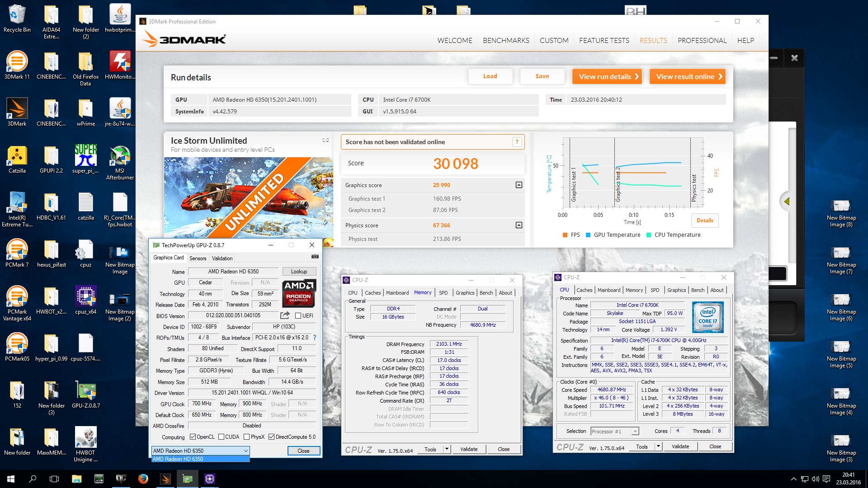Open the Tools dropdown arrow in CPU-Z Memory window
868x488 pixels.
pos(447,449)
